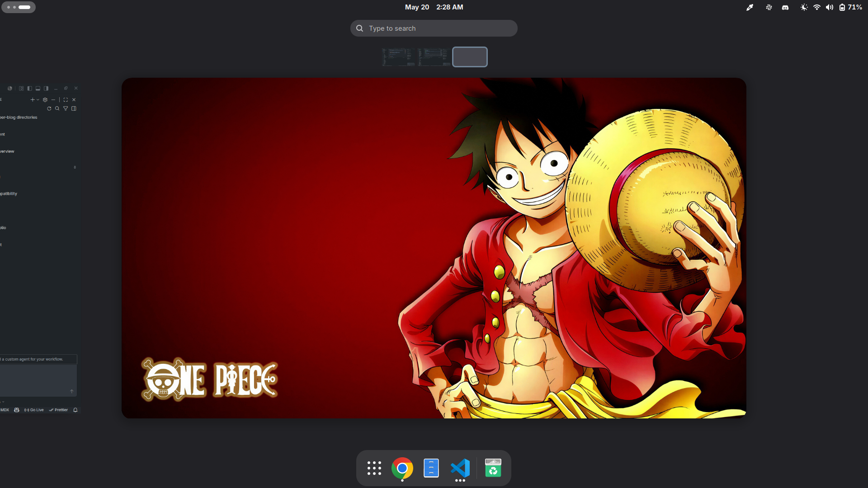
Task: Click filter funnel icon in VS Code panel
Action: click(66, 108)
